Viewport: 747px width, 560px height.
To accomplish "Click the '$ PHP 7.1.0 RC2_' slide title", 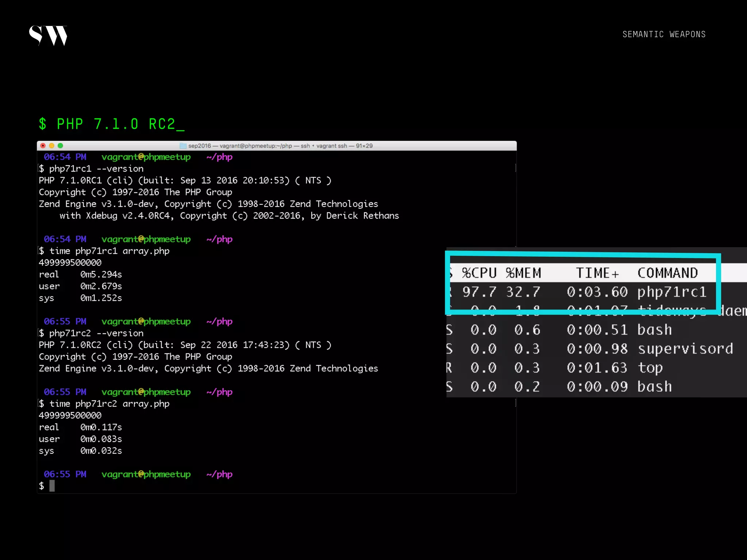I will (112, 124).
